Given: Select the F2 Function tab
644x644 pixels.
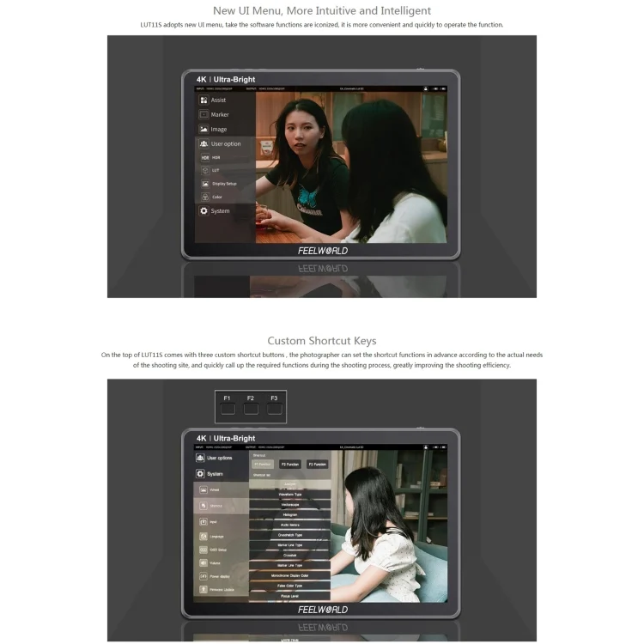Looking at the screenshot, I should (289, 464).
